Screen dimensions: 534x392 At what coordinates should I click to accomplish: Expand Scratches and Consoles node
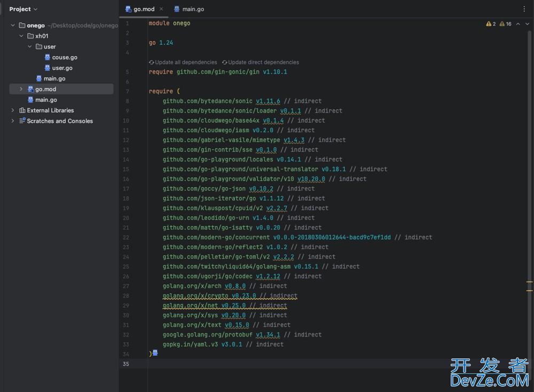13,121
